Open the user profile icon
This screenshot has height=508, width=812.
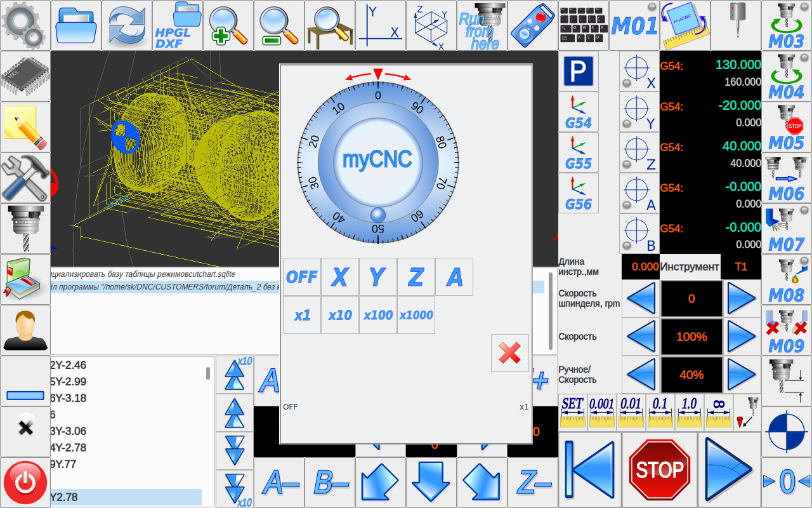coord(25,330)
